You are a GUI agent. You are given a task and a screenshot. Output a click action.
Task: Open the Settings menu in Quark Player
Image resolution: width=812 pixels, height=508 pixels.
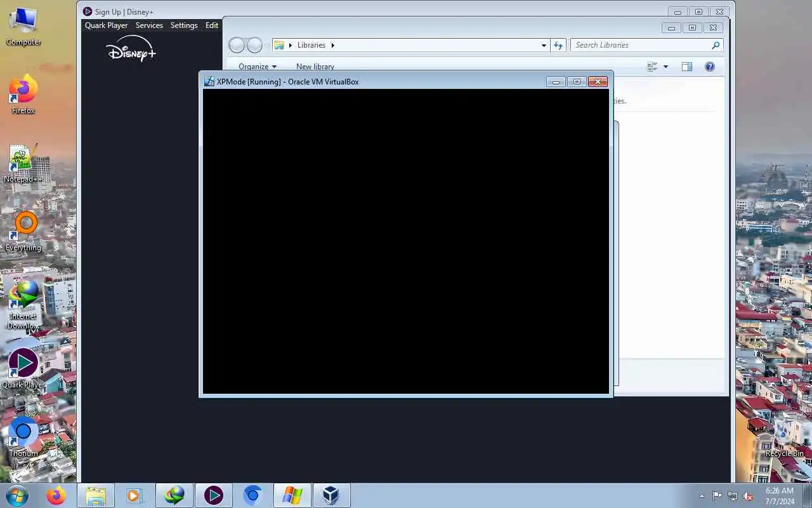tap(184, 25)
